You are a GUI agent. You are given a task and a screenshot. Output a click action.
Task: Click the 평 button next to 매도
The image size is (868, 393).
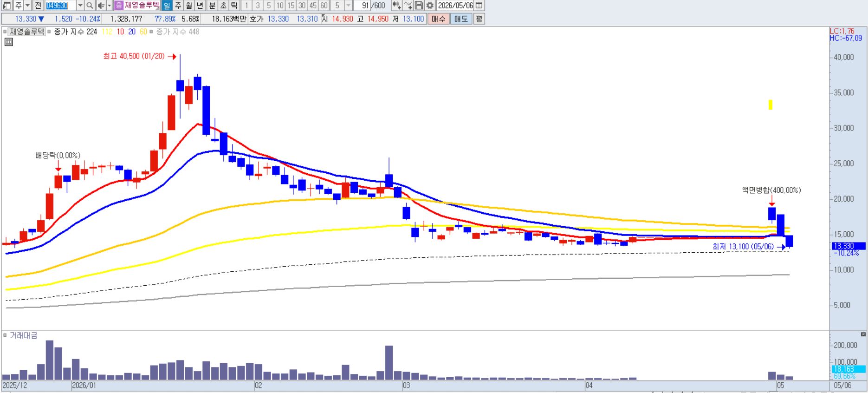479,19
